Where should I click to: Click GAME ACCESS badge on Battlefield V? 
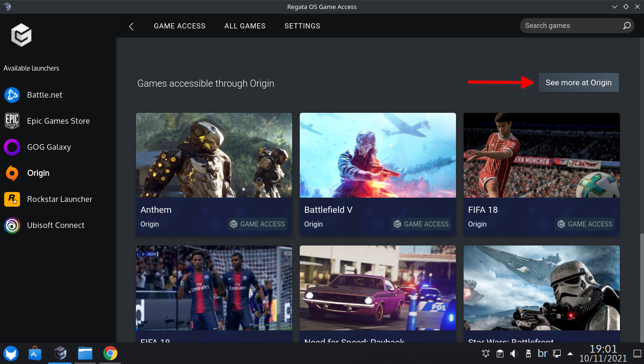click(x=421, y=224)
